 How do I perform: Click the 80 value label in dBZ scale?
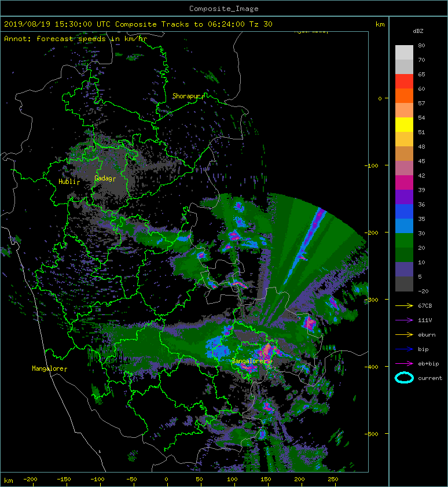tap(421, 45)
